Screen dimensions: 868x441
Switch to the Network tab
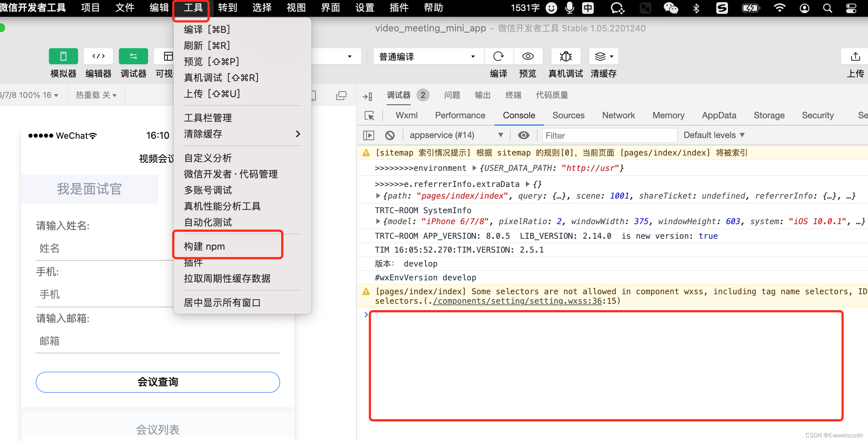[618, 115]
